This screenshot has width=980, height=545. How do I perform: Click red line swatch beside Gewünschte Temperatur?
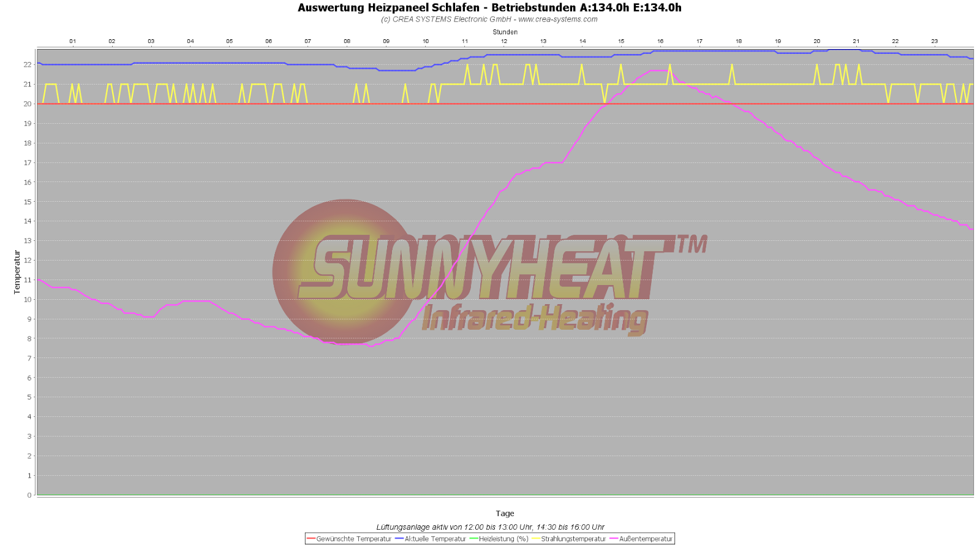[311, 539]
